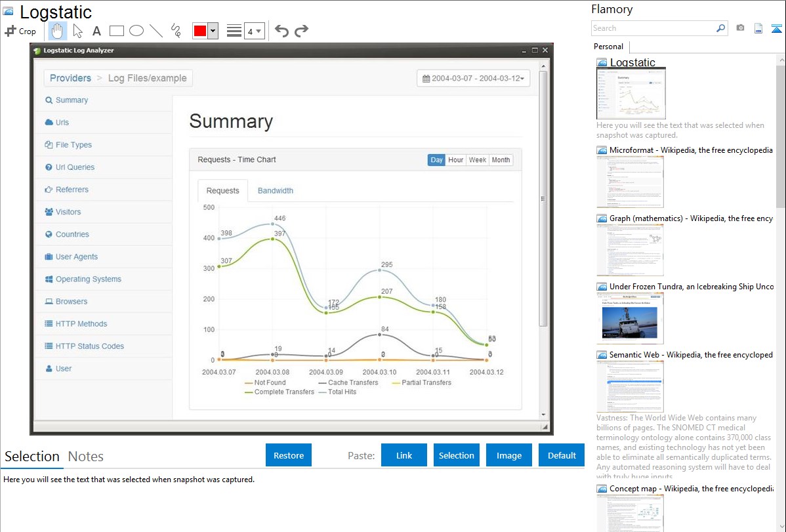Click the red color swatch
This screenshot has height=532, width=786.
coord(200,31)
